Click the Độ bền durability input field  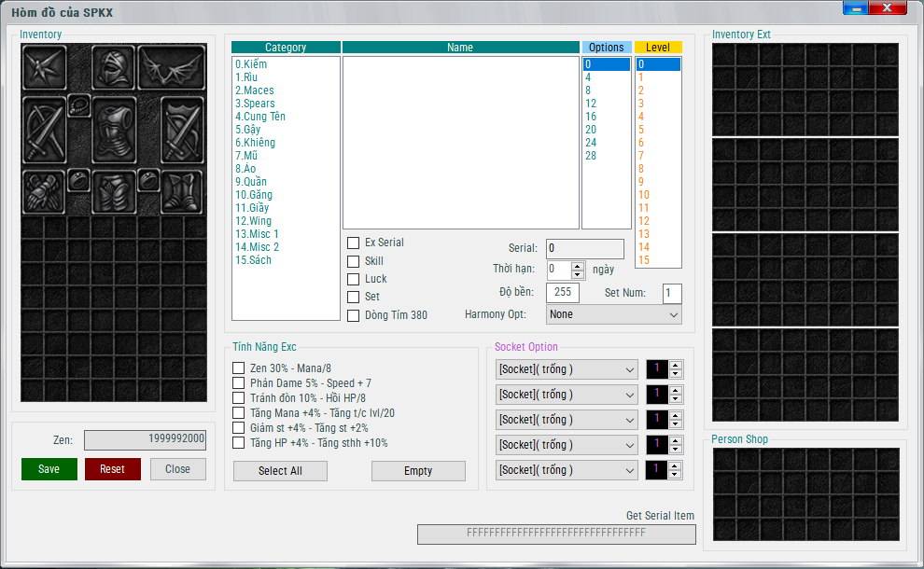[562, 293]
